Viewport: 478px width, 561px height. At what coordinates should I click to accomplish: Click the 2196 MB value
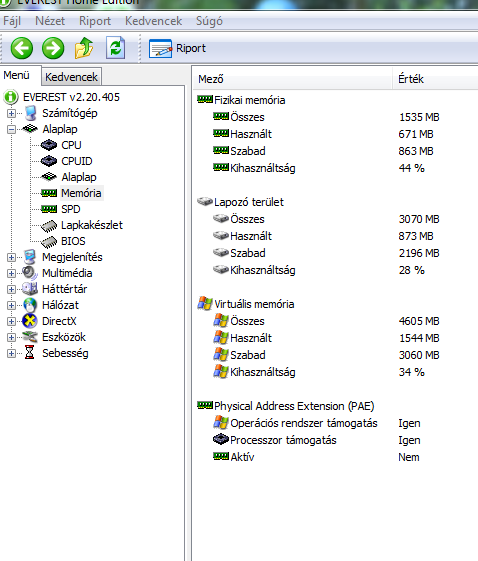[419, 253]
